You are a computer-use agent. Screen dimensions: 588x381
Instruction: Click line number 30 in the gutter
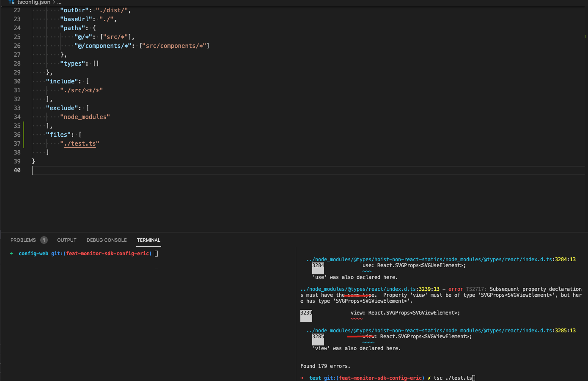coord(17,81)
